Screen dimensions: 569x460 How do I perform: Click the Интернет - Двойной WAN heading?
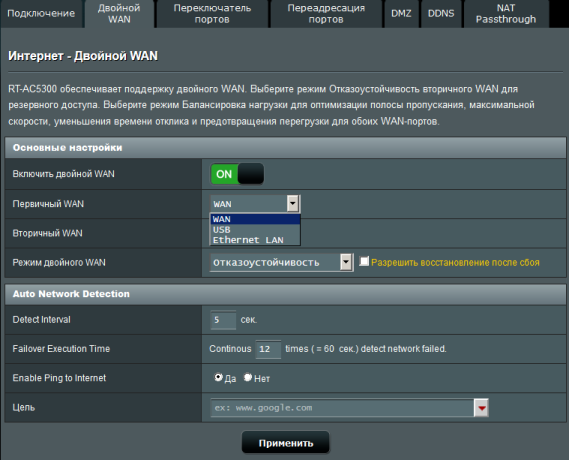click(83, 56)
